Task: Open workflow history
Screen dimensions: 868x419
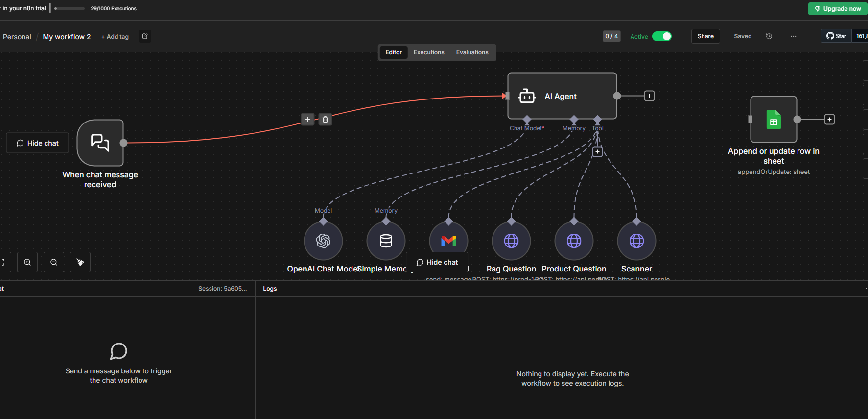Action: click(x=769, y=36)
